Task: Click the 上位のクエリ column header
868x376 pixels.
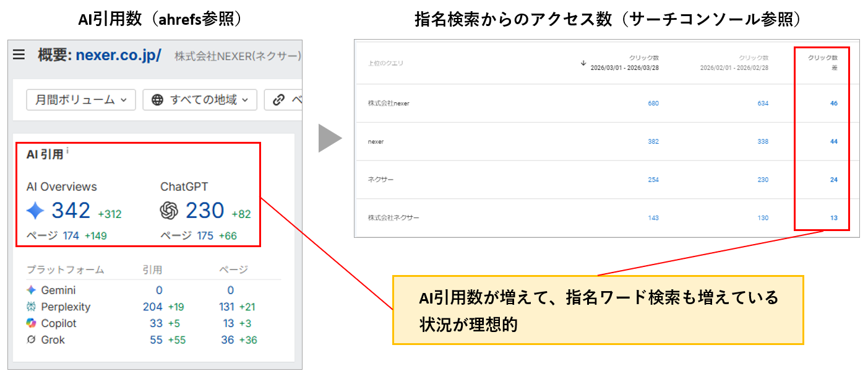Action: [385, 63]
